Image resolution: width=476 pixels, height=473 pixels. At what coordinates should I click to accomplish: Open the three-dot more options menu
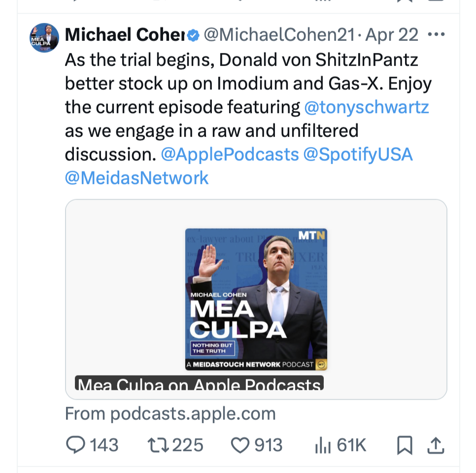pos(436,35)
